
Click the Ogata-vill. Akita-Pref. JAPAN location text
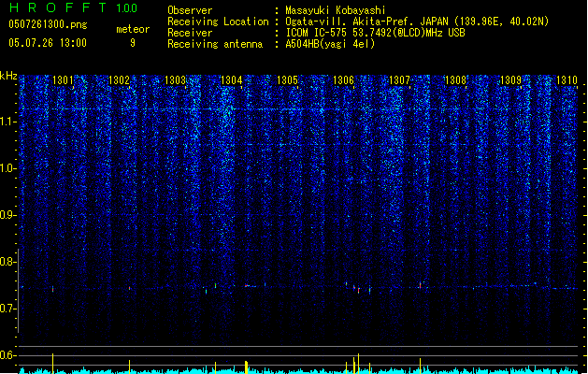tap(417, 22)
